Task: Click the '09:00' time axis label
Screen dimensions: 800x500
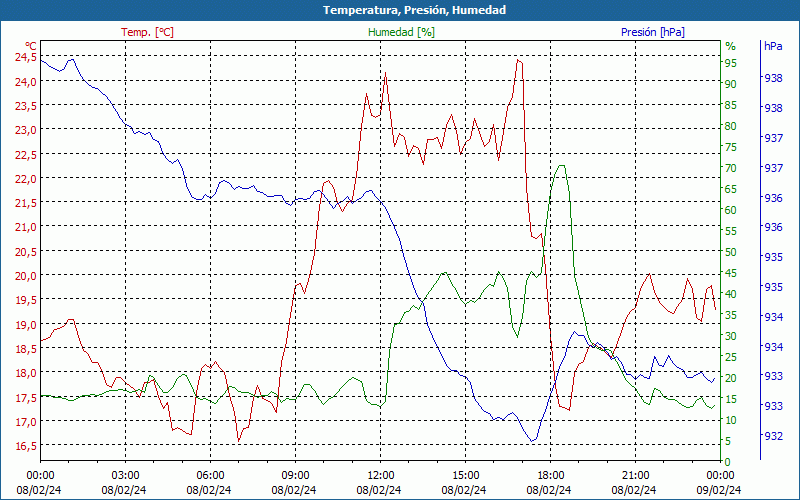Action: click(295, 476)
